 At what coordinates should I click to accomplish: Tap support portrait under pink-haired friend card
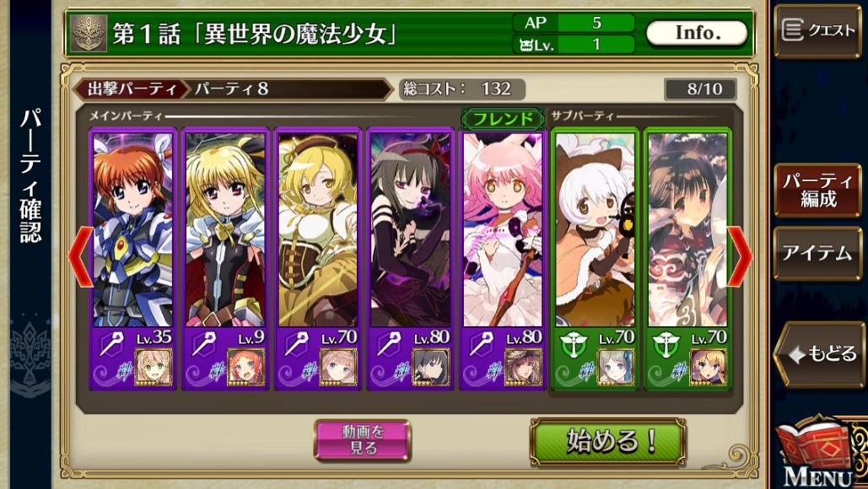(x=523, y=366)
